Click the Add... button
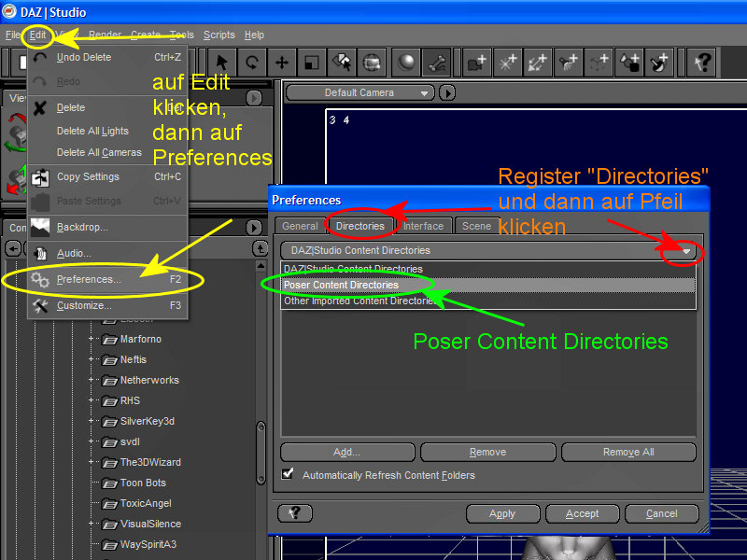 347,452
